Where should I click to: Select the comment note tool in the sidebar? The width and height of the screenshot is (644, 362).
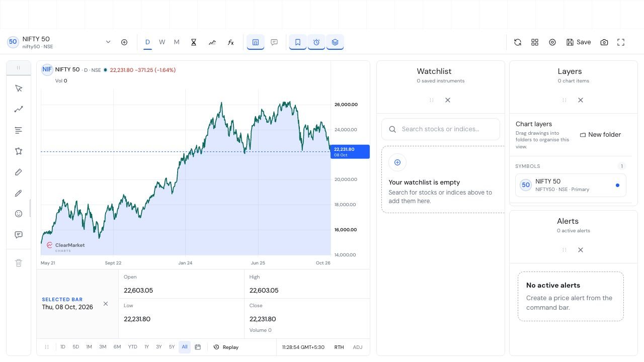click(x=19, y=235)
